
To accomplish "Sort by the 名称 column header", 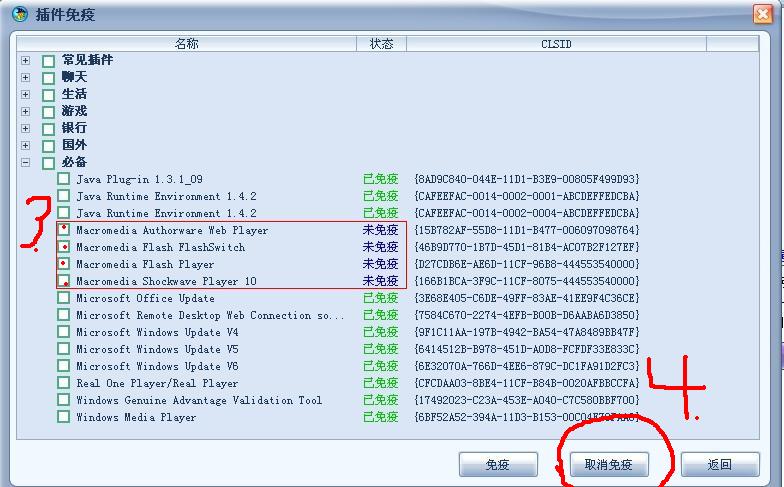I will (x=186, y=44).
